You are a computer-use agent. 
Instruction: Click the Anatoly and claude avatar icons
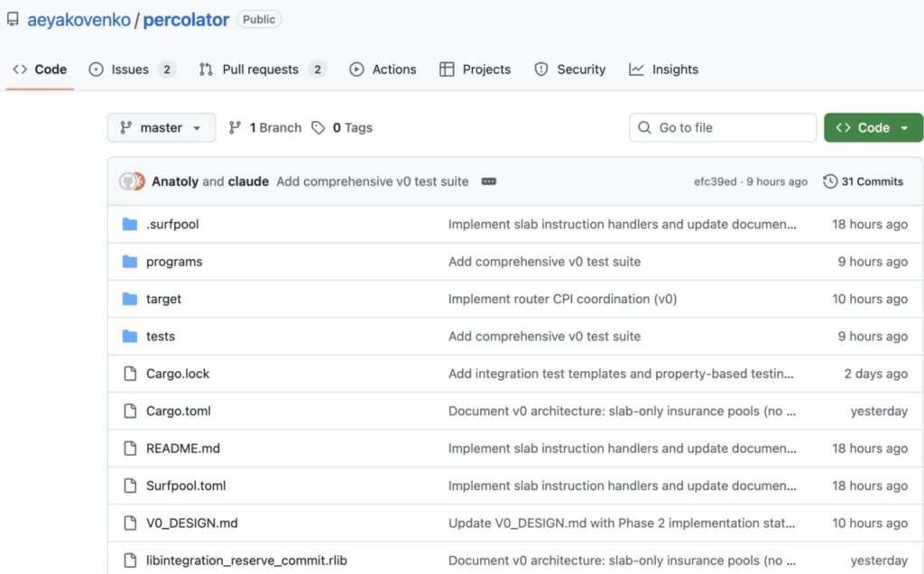[133, 181]
